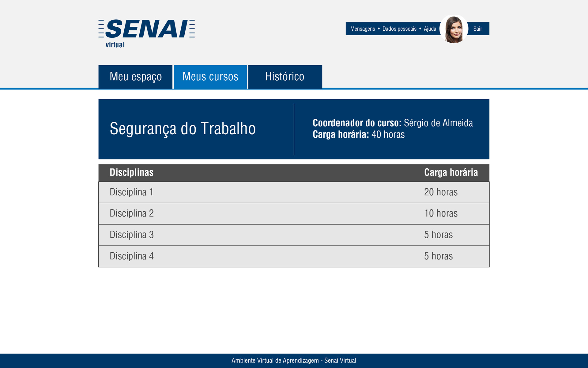Click the Ajuda help link

(430, 29)
